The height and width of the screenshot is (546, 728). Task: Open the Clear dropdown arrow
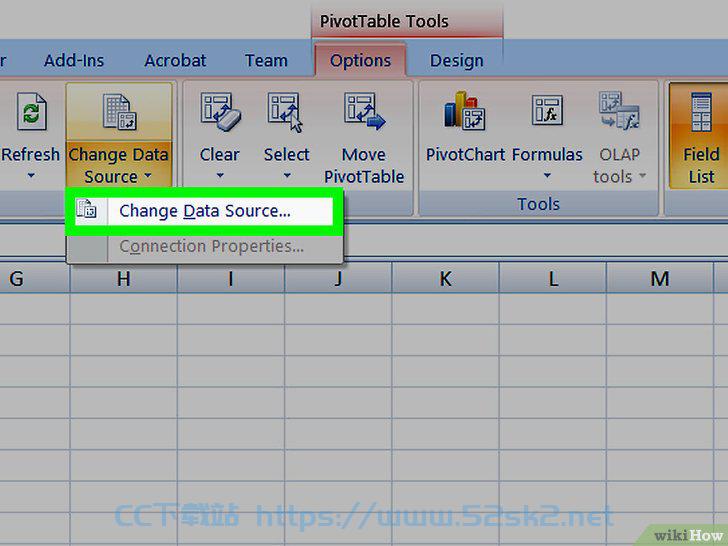220,176
